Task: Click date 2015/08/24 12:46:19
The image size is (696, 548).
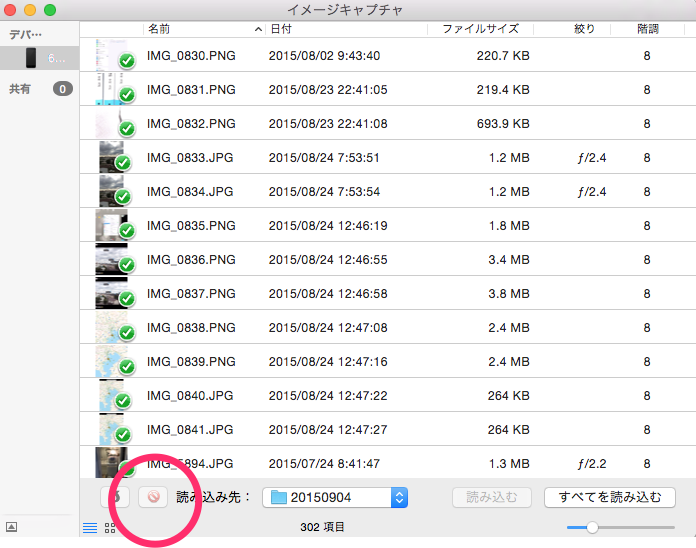Action: click(x=328, y=225)
